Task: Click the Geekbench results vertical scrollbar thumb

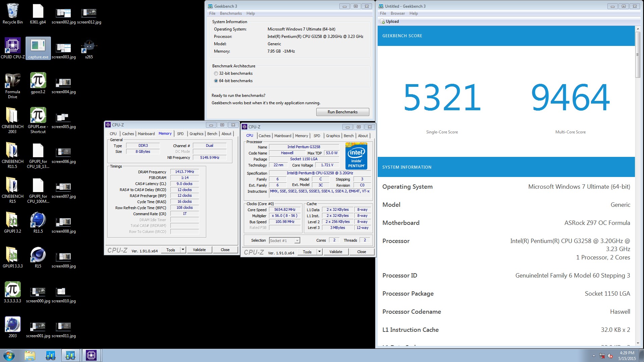Action: (638, 55)
